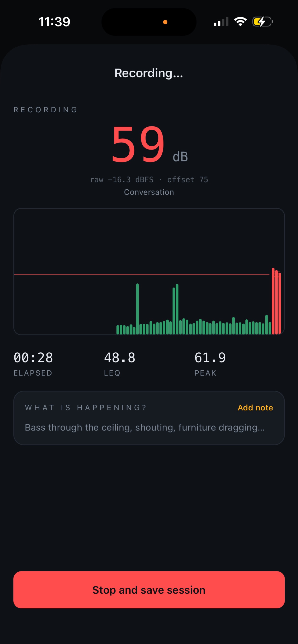Tap the Conversation level label
This screenshot has height=644, width=298.
click(x=149, y=192)
